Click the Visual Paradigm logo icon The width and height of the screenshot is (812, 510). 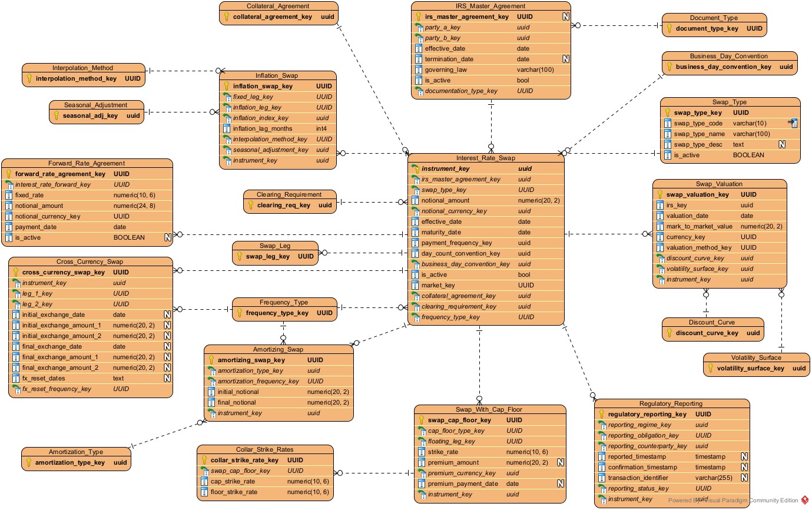tap(805, 500)
